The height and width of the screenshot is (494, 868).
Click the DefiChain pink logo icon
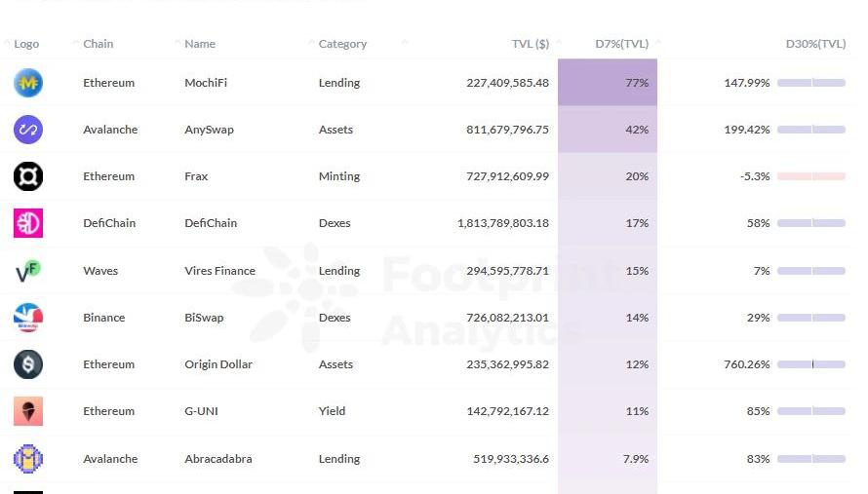point(28,223)
